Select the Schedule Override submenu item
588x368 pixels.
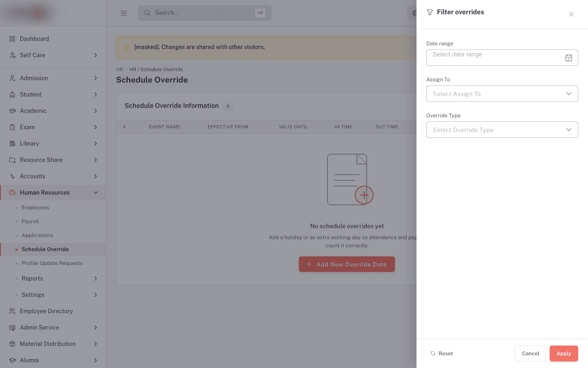click(53, 249)
